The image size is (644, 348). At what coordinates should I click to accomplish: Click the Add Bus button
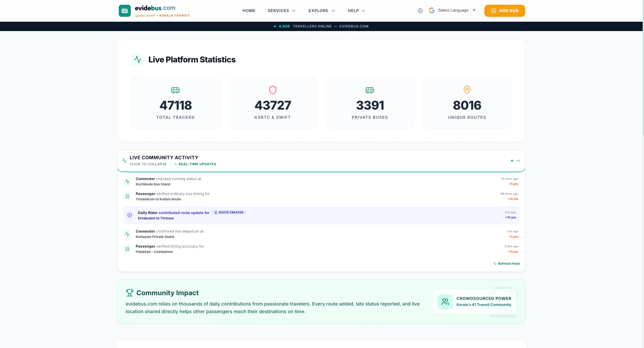pyautogui.click(x=504, y=11)
